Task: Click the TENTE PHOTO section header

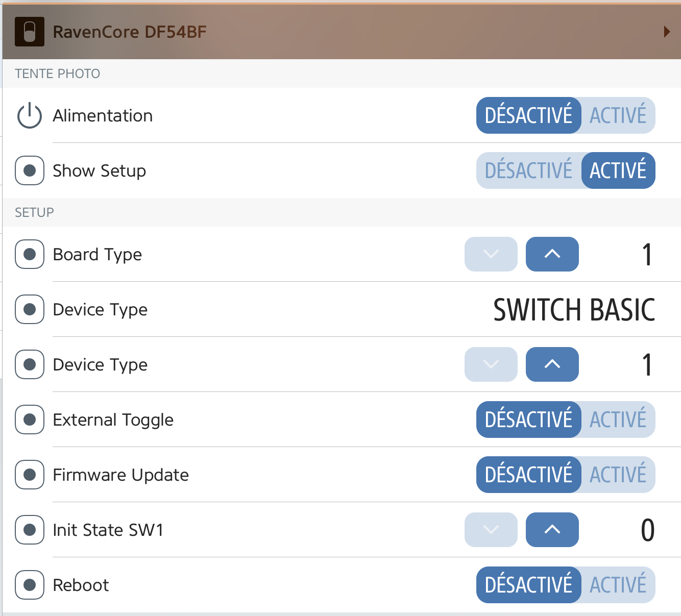Action: [57, 73]
